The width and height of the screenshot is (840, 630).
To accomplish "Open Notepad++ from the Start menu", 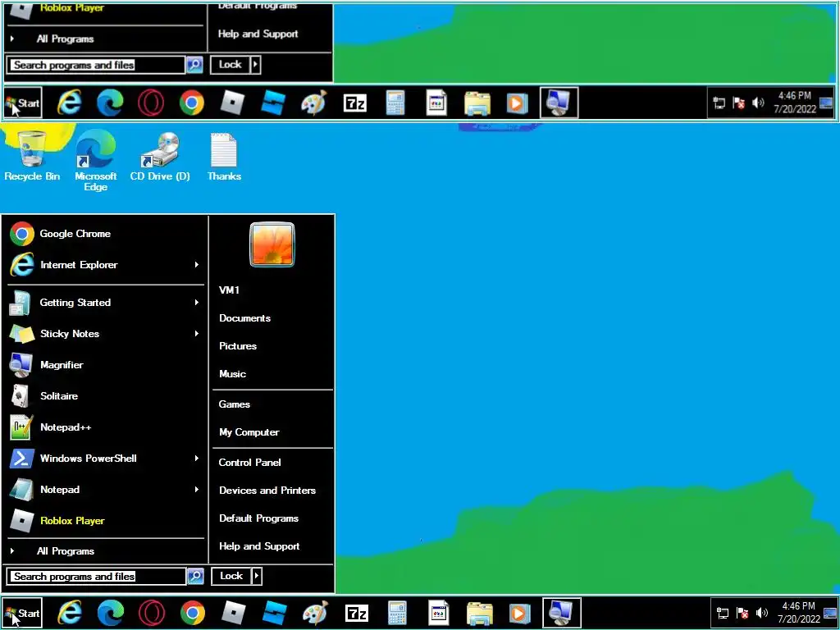I will tap(106, 427).
